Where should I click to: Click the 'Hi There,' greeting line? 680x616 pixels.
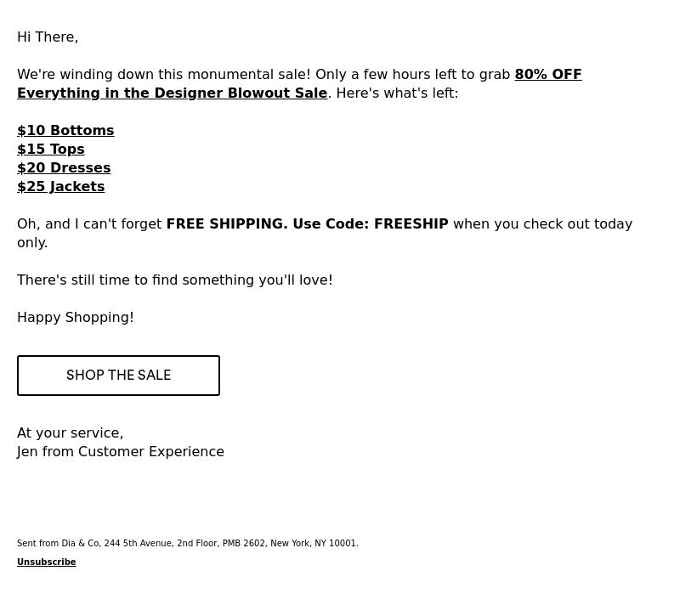(48, 37)
